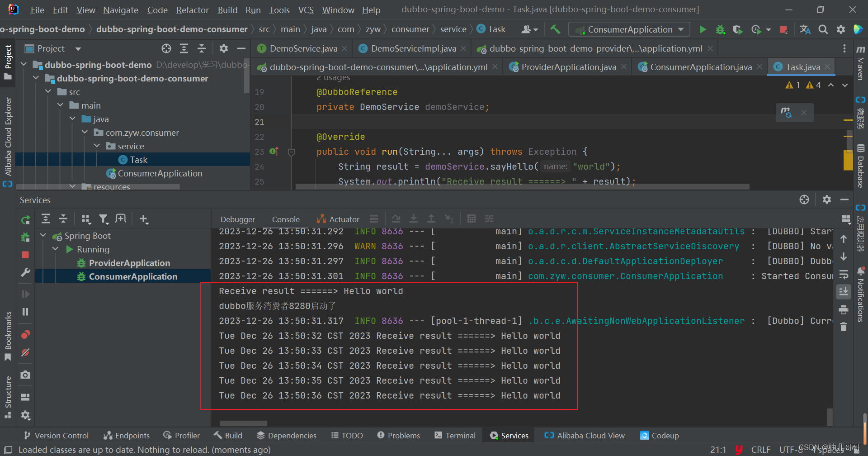Open the VCS menu
868x456 pixels.
306,10
